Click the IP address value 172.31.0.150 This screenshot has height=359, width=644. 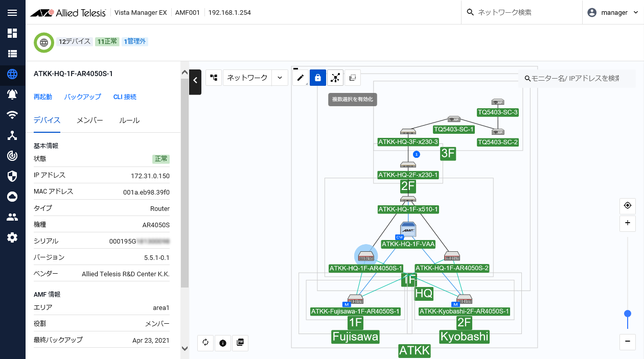[x=150, y=176]
